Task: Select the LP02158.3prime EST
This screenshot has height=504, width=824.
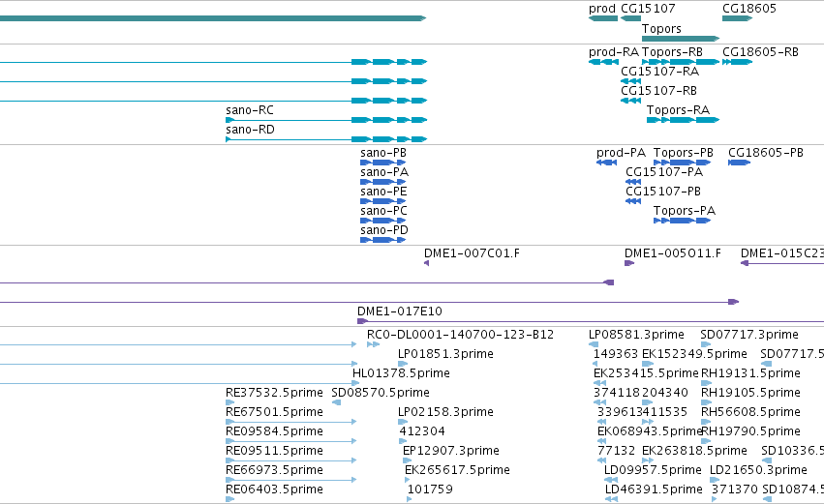Action: pyautogui.click(x=403, y=422)
